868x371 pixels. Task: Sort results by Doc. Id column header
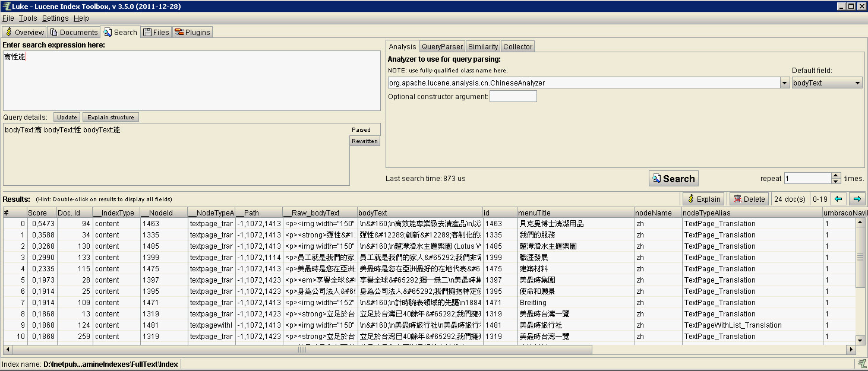point(74,213)
